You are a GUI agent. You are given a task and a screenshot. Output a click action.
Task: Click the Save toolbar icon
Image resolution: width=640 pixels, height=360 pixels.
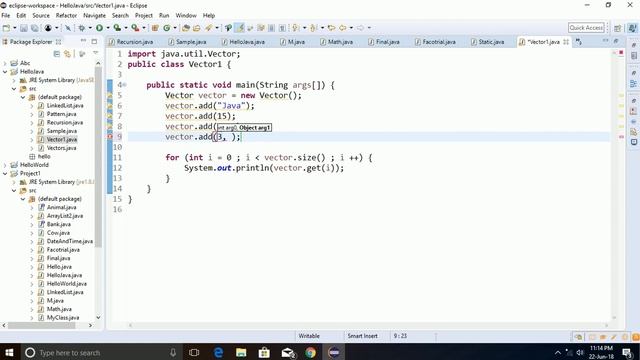click(x=24, y=28)
